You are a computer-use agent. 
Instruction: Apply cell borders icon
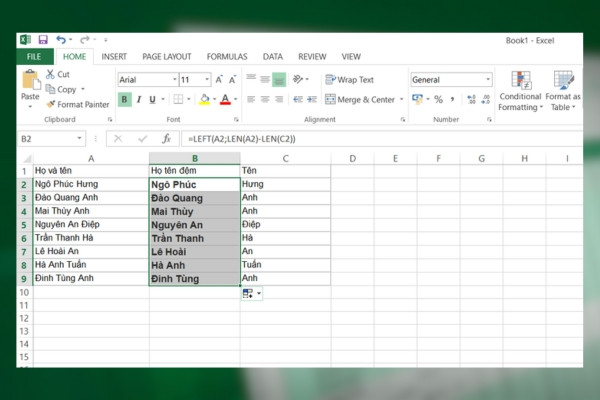tap(178, 100)
